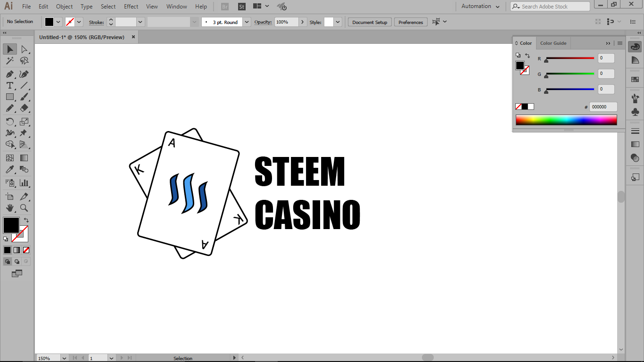Screen dimensions: 644x362
Task: Select the Mesh tool
Action: 10,158
